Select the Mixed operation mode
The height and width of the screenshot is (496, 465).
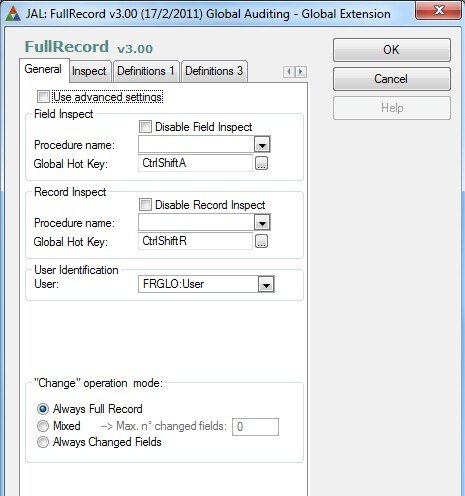coord(43,426)
